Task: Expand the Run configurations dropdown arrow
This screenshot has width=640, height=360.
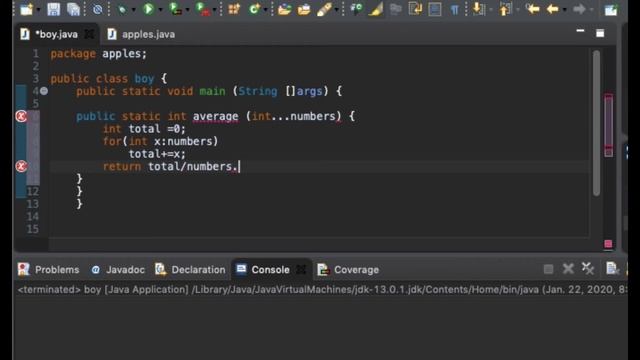Action: click(x=160, y=9)
